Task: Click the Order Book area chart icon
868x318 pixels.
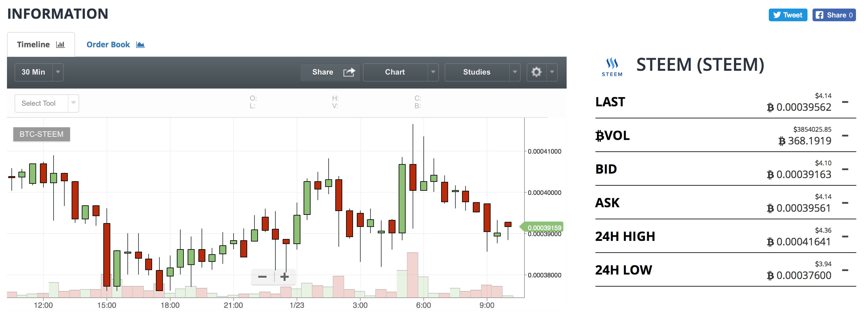Action: pyautogui.click(x=140, y=44)
